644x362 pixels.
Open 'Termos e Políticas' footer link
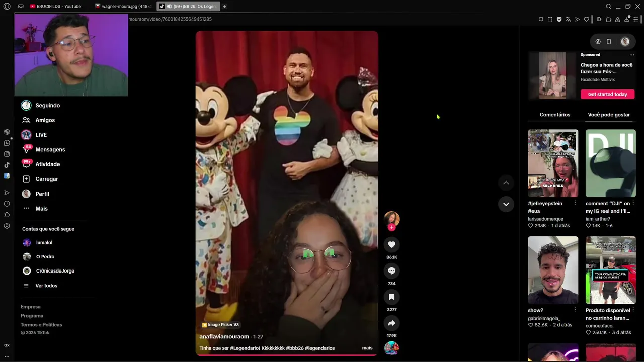coord(41,325)
